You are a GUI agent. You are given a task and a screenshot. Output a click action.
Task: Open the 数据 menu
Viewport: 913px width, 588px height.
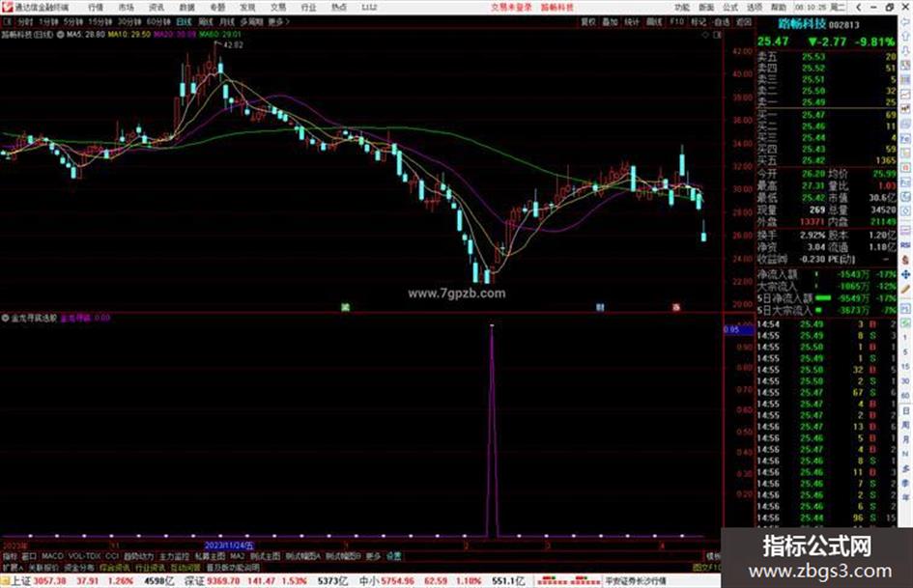(x=186, y=7)
